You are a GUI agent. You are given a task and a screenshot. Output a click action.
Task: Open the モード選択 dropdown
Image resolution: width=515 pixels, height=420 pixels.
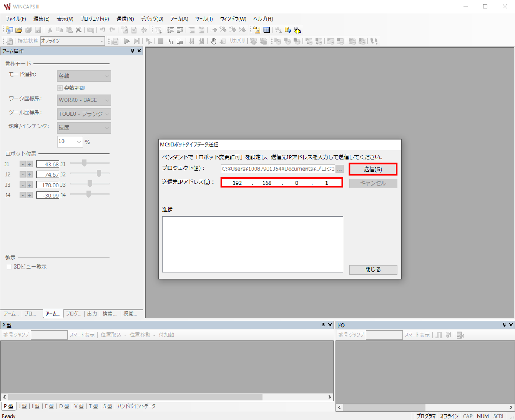(x=84, y=76)
